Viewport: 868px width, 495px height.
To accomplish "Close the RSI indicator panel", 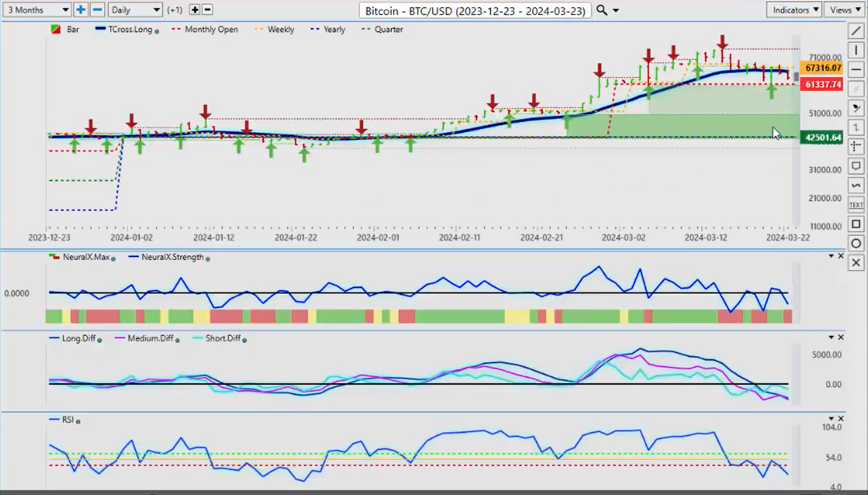I will point(841,419).
